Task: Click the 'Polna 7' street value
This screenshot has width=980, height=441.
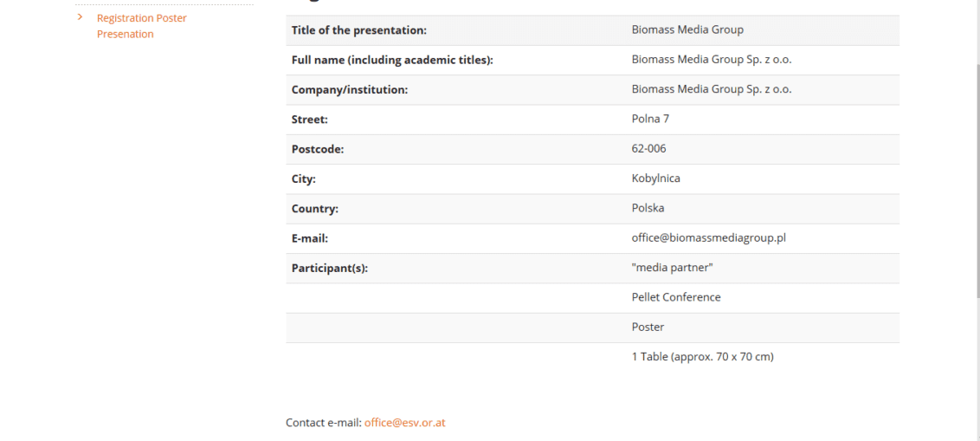Action: [650, 118]
